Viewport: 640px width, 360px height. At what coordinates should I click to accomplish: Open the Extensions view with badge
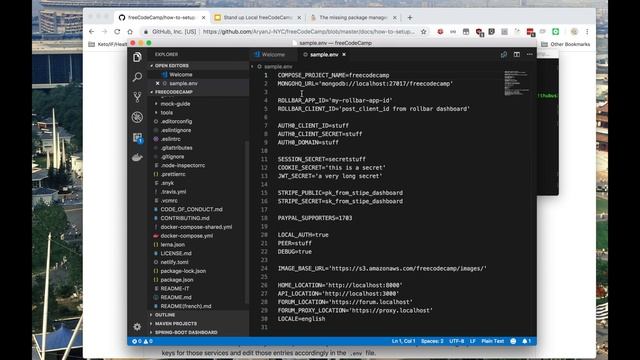click(138, 138)
